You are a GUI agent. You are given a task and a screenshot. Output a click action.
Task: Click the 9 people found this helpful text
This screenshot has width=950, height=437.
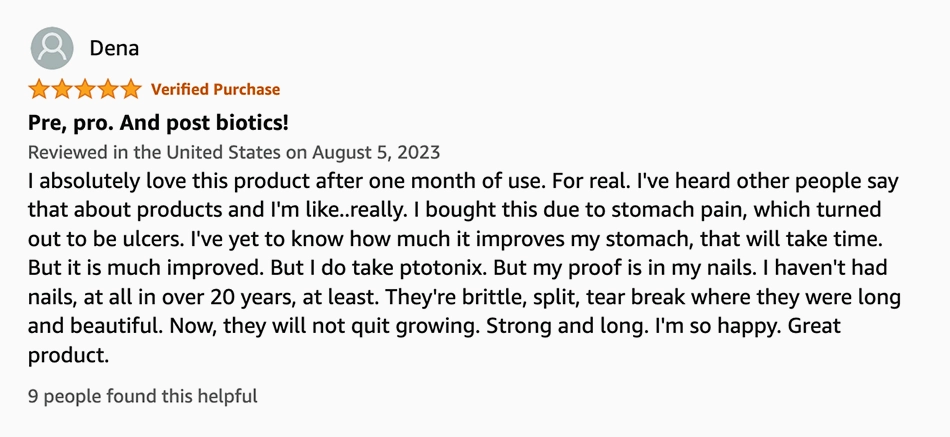pyautogui.click(x=142, y=396)
